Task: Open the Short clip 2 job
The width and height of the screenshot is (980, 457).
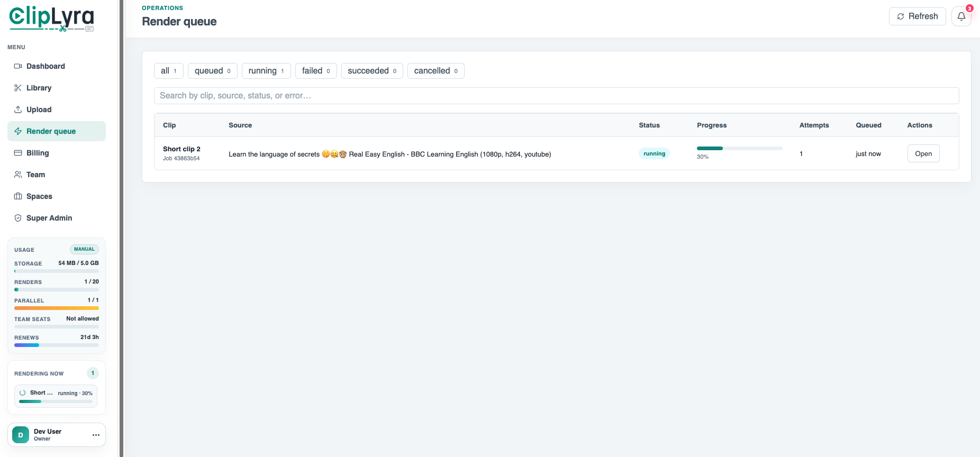Action: tap(923, 153)
